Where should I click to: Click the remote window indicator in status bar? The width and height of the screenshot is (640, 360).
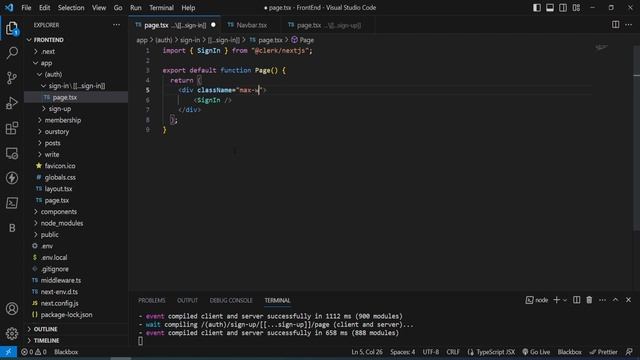8,352
